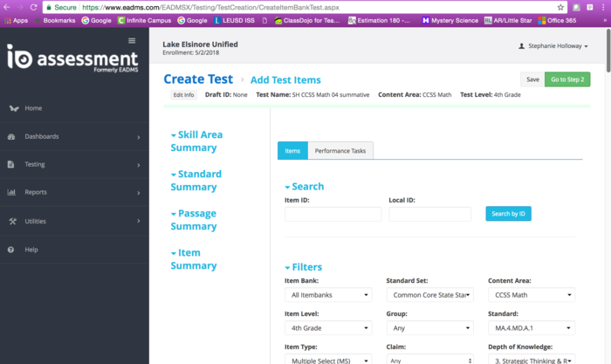Open the Standard MA.4.MD.A.1 dropdown
The height and width of the screenshot is (364, 611).
531,328
